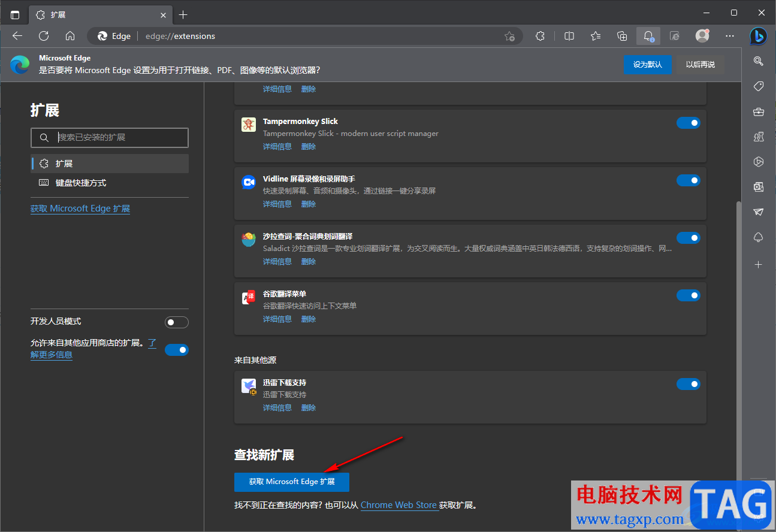This screenshot has height=532, width=776.
Task: Open the Chrome Web Store link
Action: (x=398, y=505)
